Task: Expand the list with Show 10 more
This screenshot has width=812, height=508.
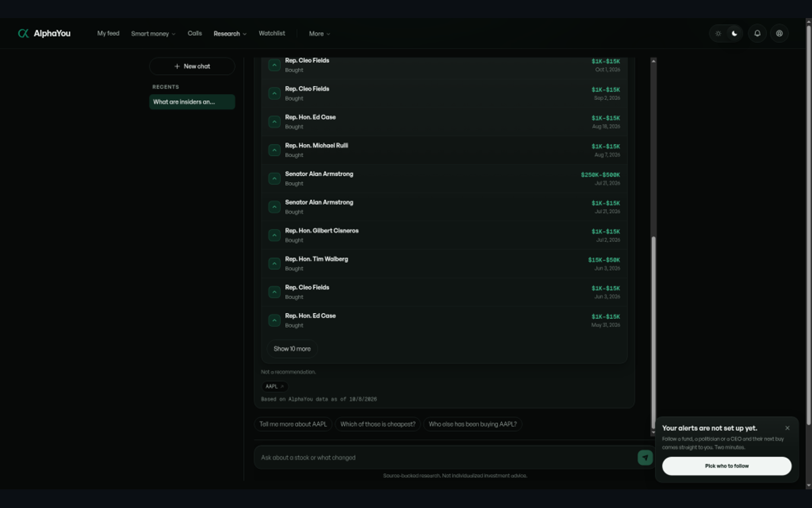Action: [x=292, y=349]
